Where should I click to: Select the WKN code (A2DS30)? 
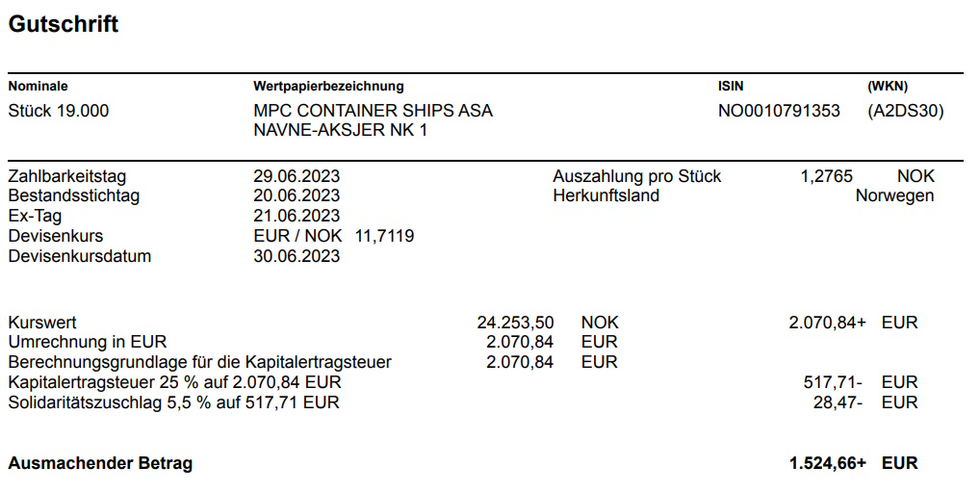905,111
